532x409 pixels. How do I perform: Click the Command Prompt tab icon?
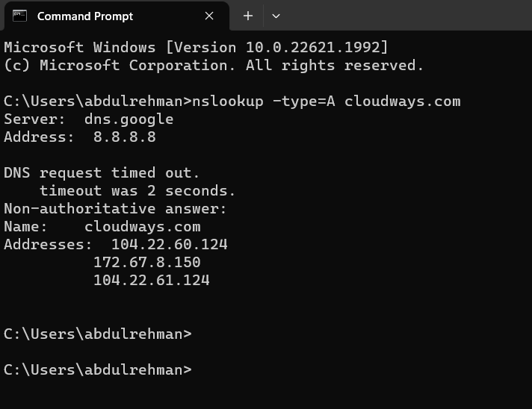pyautogui.click(x=20, y=16)
